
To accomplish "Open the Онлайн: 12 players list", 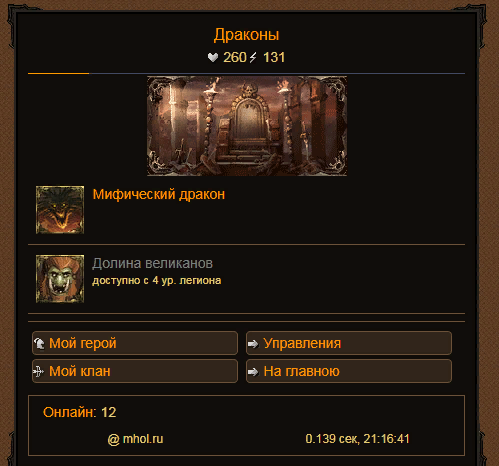I will [79, 412].
